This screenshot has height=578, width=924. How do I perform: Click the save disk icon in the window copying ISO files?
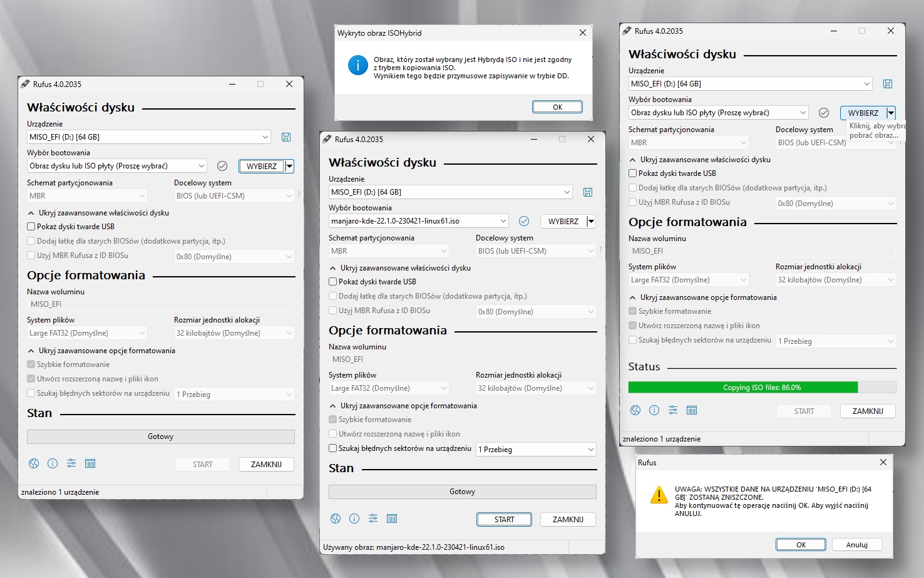(888, 84)
